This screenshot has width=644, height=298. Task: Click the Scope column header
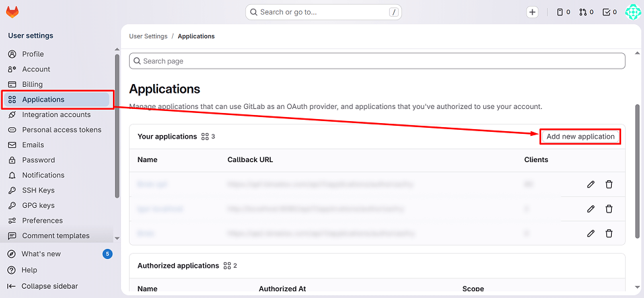pyautogui.click(x=473, y=289)
